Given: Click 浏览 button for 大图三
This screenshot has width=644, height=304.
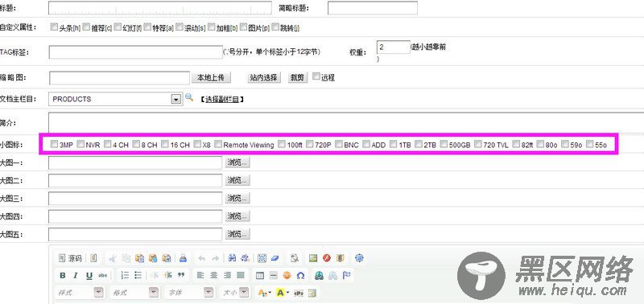Looking at the screenshot, I should [237, 199].
